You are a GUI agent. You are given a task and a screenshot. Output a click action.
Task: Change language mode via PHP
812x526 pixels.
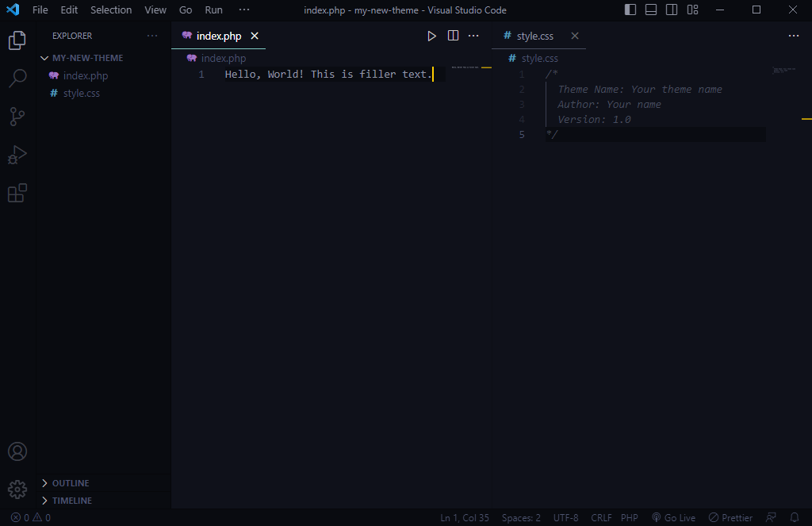[629, 518]
